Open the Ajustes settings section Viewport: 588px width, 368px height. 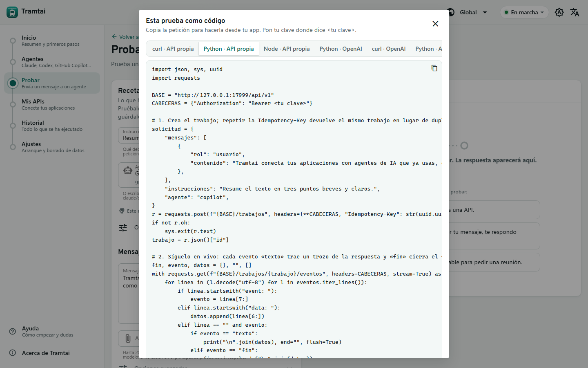tap(52, 147)
